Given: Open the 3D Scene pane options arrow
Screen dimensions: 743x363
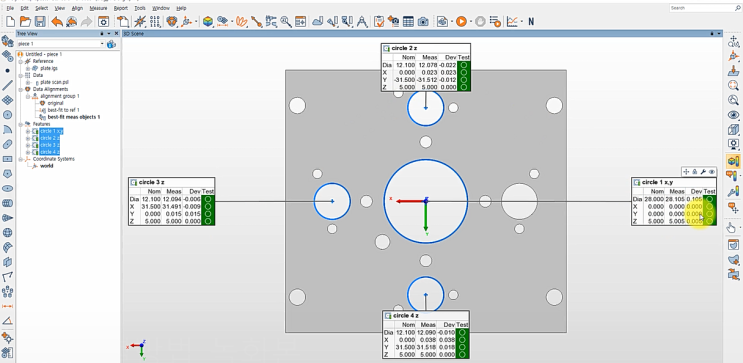Looking at the screenshot, I should coord(719,34).
